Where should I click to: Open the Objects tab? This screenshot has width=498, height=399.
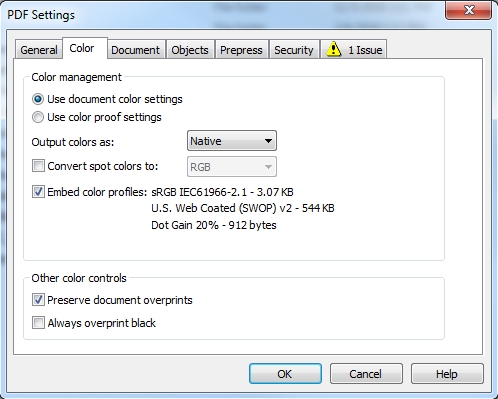(x=190, y=50)
